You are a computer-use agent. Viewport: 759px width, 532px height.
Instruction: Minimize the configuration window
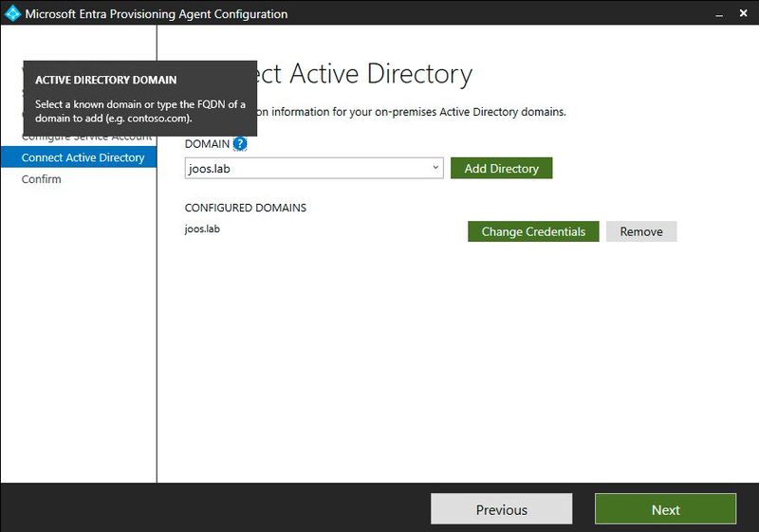tap(719, 14)
